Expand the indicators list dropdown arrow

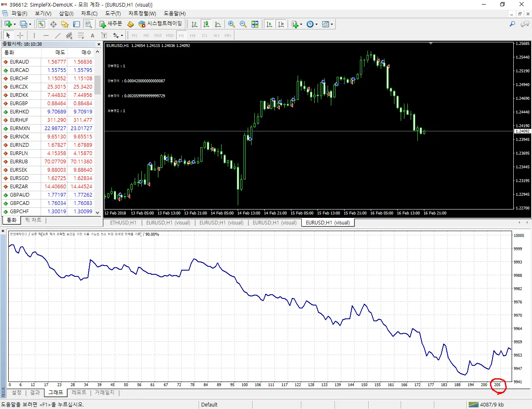pos(301,24)
